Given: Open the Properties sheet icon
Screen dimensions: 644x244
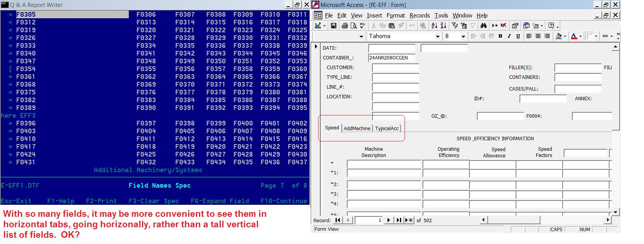Looking at the screenshot, I should (515, 26).
